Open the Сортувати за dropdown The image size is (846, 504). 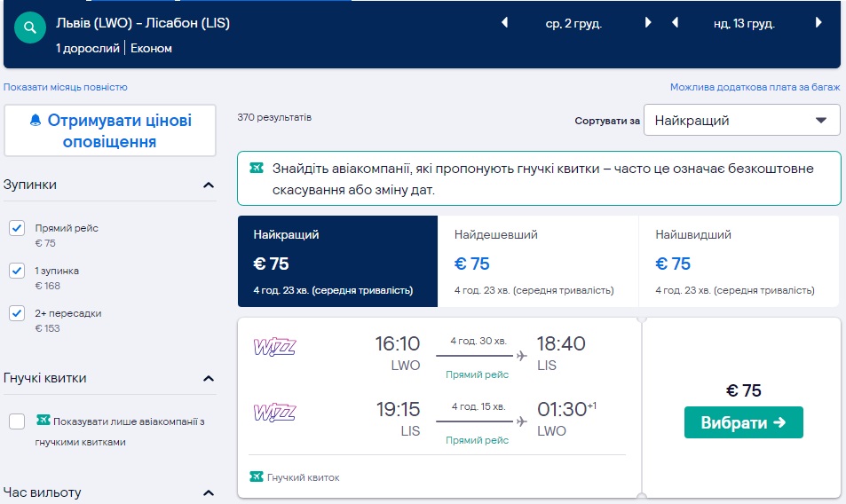(741, 121)
